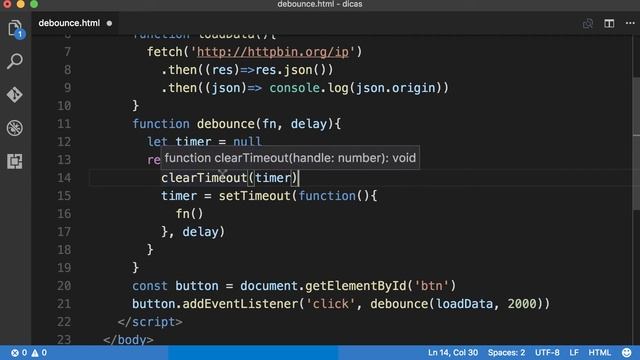640x360 pixels.
Task: Click 'clearTimeout' on line 14
Action: pyautogui.click(x=204, y=178)
